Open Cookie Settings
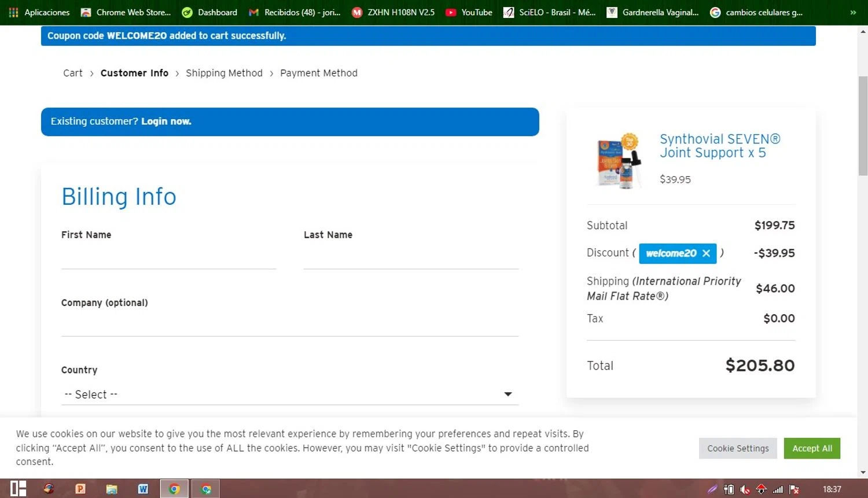868x498 pixels. [x=738, y=448]
